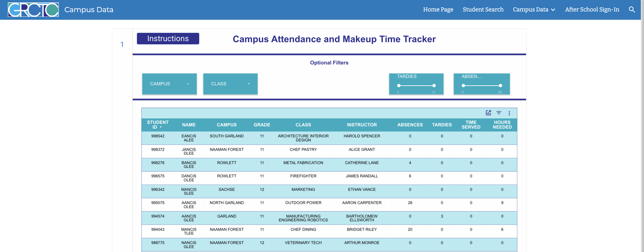Click the ABSENCES slider left handle
Viewport: 644px width, 252px height.
coord(463,86)
